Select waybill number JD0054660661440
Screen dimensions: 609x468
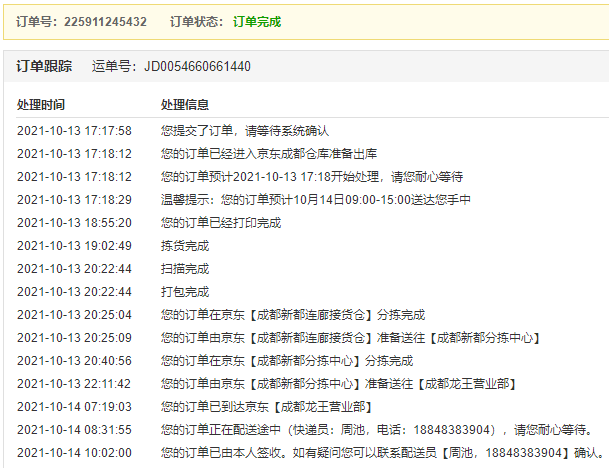tap(197, 66)
